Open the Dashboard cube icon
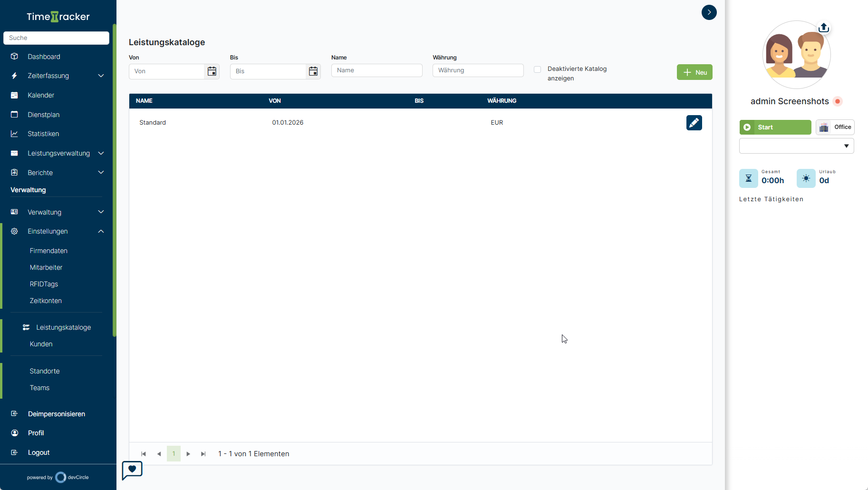868x490 pixels. click(14, 56)
